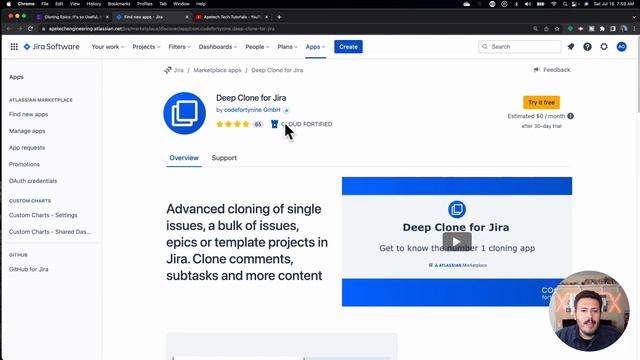Click the Feedback megaphone icon

(537, 70)
